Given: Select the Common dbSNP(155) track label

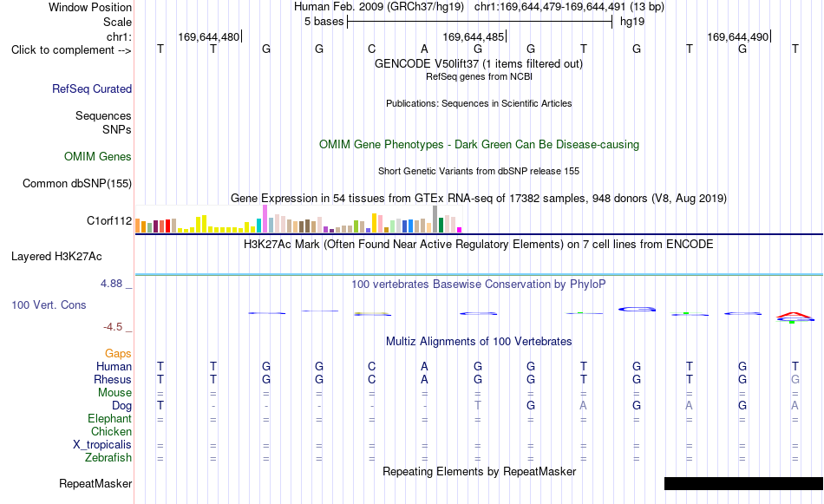Looking at the screenshot, I should [x=77, y=183].
